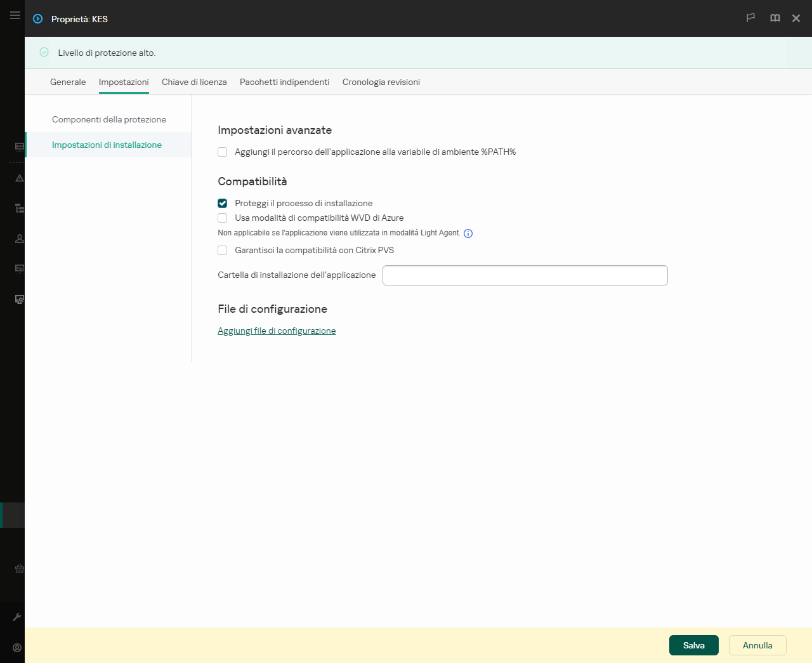Open the Cronologia revisioni tab

[381, 82]
